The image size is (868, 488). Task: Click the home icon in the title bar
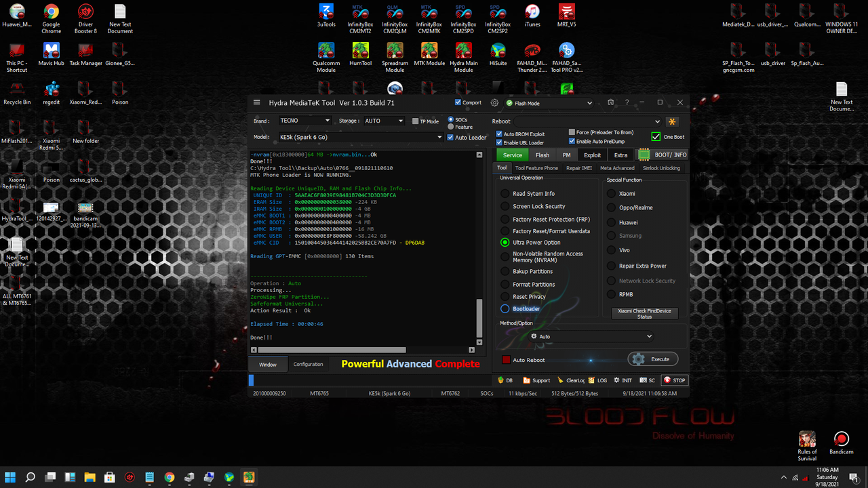pyautogui.click(x=610, y=102)
